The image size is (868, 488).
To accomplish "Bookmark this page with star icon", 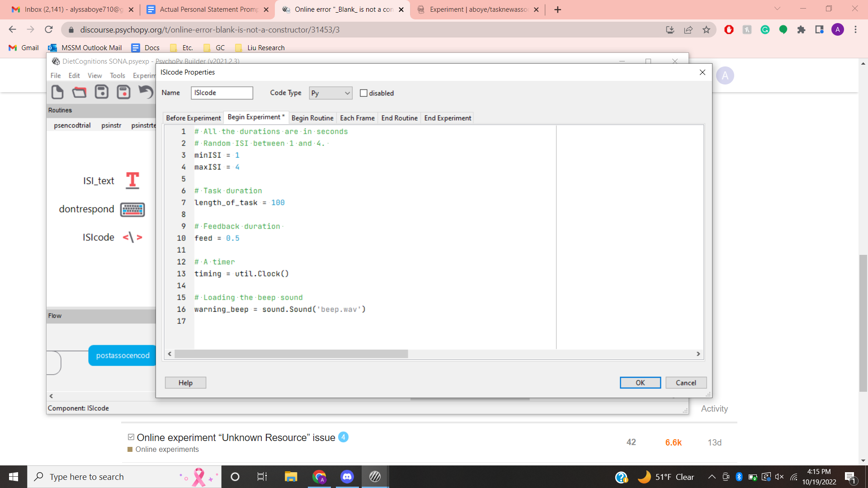I will (x=706, y=30).
